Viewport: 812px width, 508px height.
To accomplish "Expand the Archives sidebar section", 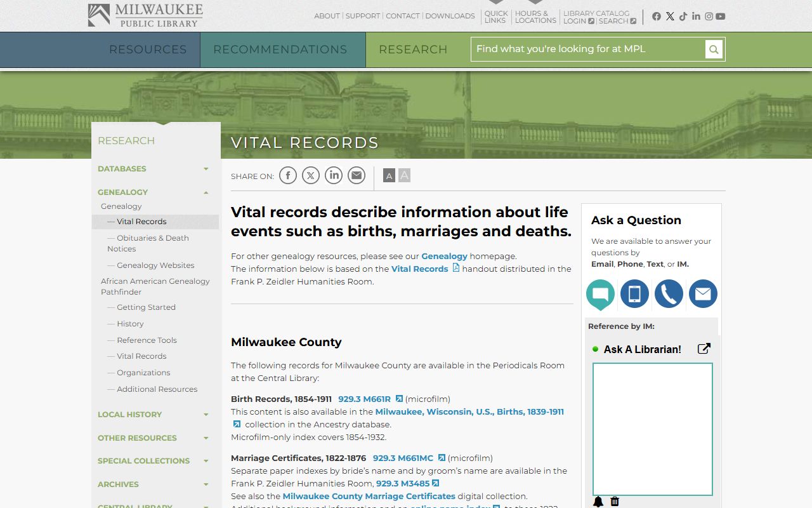I will click(x=206, y=485).
